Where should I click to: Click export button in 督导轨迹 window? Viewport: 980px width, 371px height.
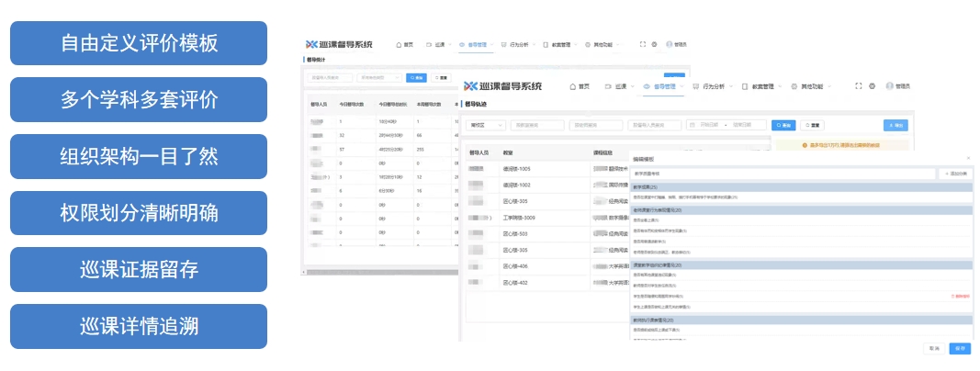click(x=896, y=126)
